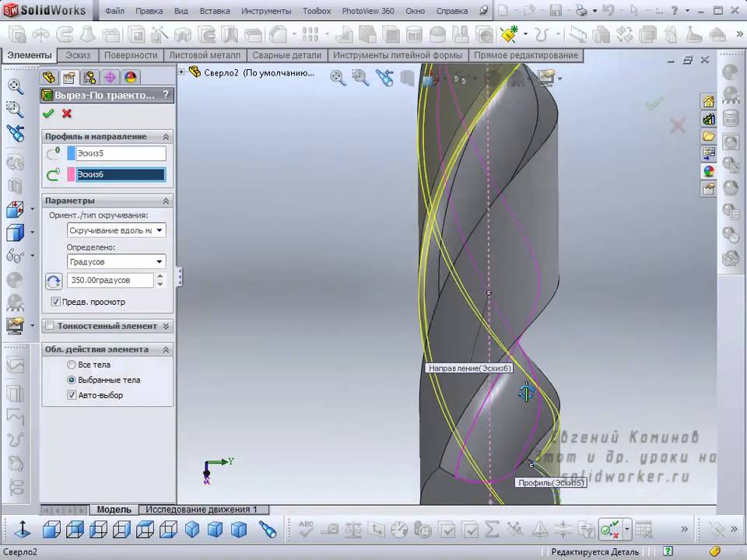This screenshot has width=747, height=560.
Task: Click the angle spinner up arrow
Action: [160, 276]
